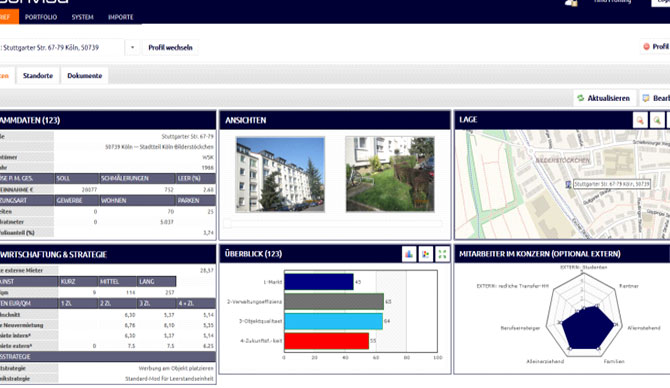Viewport: 670px width, 388px height.
Task: Click the Profil wechseln button
Action: [x=170, y=47]
